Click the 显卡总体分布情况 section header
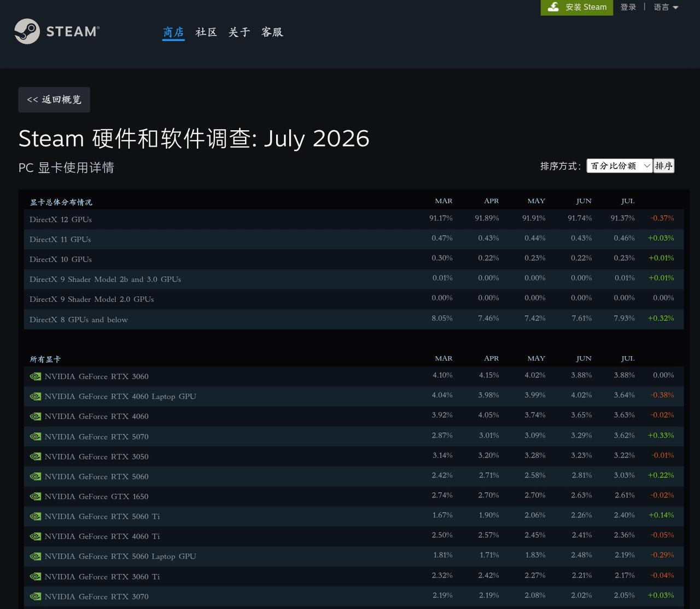The width and height of the screenshot is (700, 609). (x=61, y=202)
